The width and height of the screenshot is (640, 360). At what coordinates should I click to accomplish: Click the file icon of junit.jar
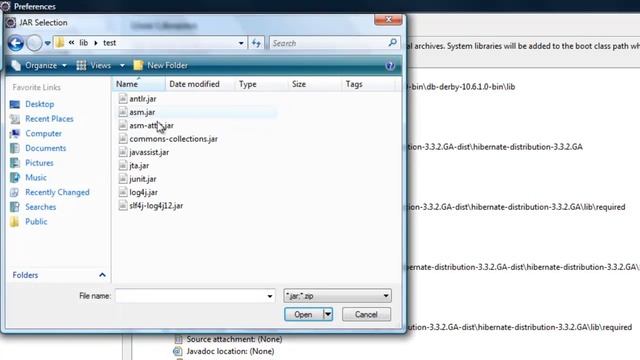[x=122, y=179]
